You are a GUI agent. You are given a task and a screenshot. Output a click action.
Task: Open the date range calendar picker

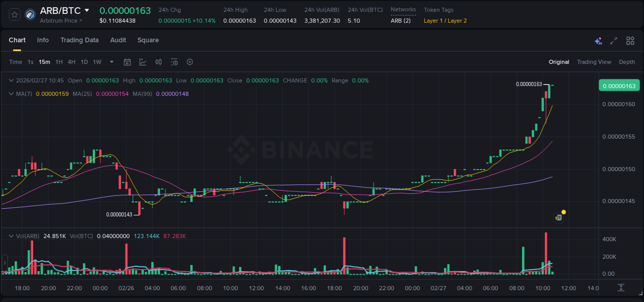coord(127,62)
